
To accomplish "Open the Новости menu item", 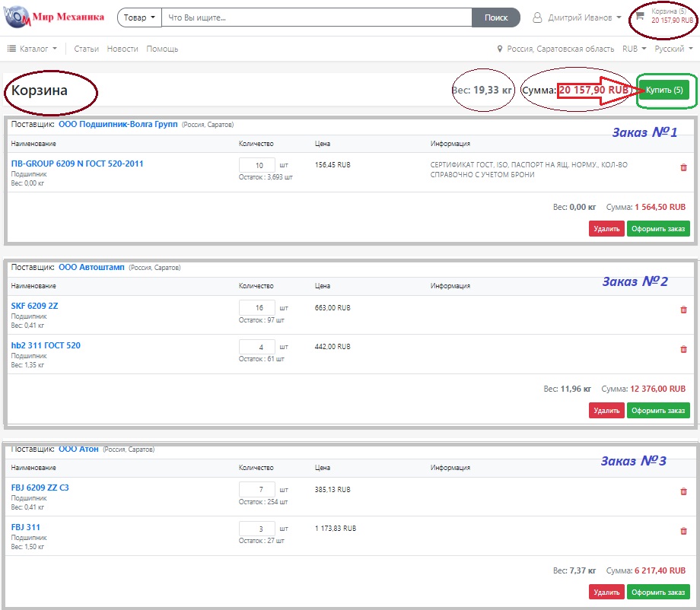I will click(123, 49).
